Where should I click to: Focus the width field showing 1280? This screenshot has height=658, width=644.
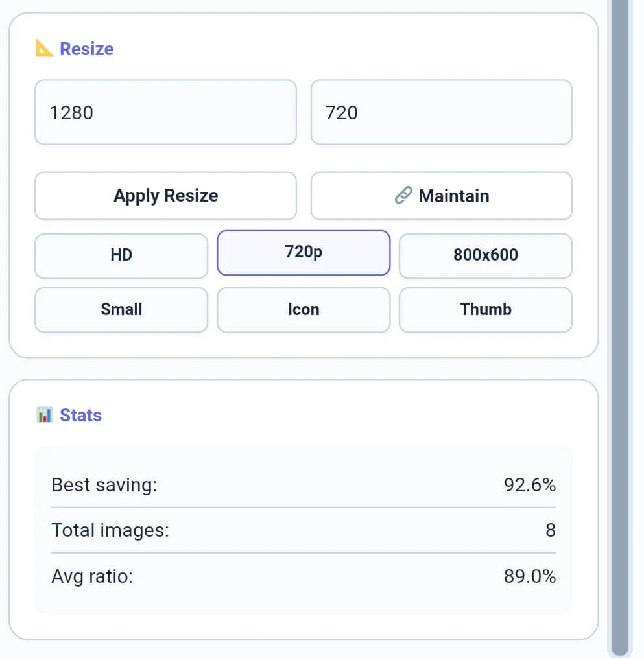coord(165,112)
